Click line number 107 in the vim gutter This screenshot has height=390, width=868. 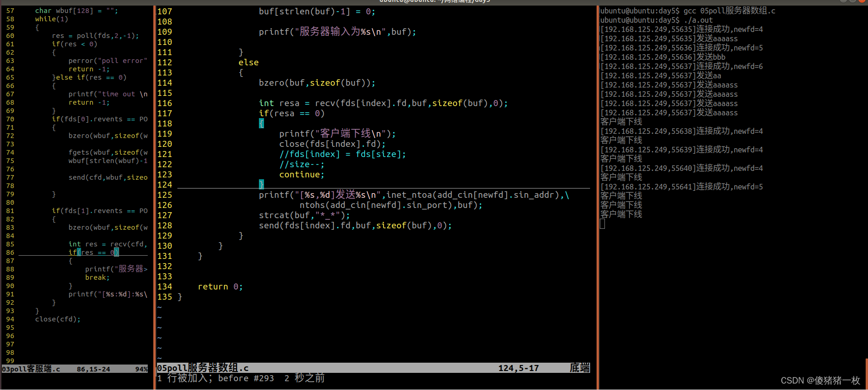point(164,12)
